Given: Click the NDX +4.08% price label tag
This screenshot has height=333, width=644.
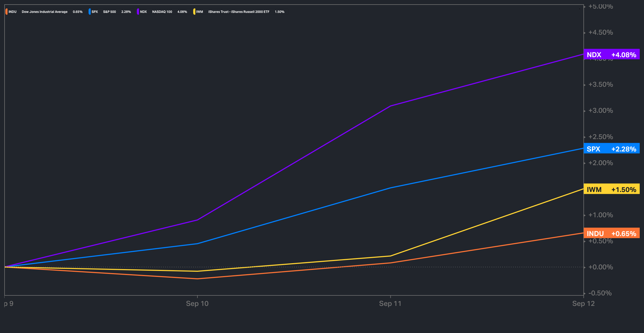Looking at the screenshot, I should (612, 55).
